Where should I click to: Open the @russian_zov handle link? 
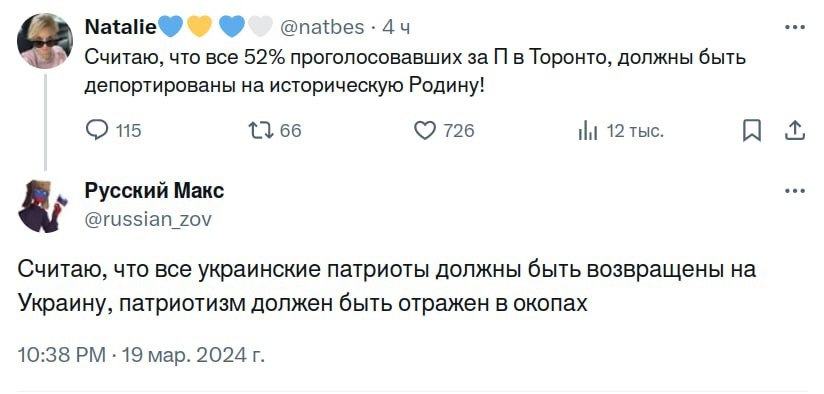coord(148,219)
